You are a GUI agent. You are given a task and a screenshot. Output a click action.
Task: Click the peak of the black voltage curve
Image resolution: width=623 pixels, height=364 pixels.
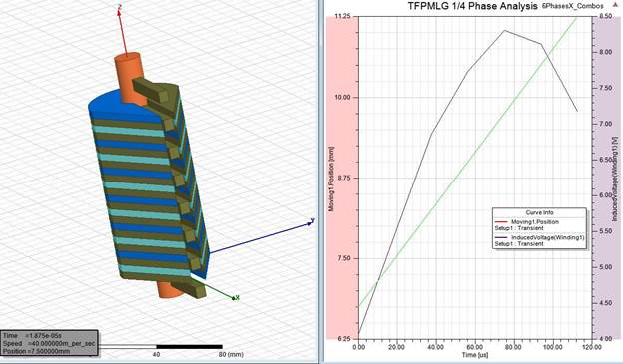(505, 30)
